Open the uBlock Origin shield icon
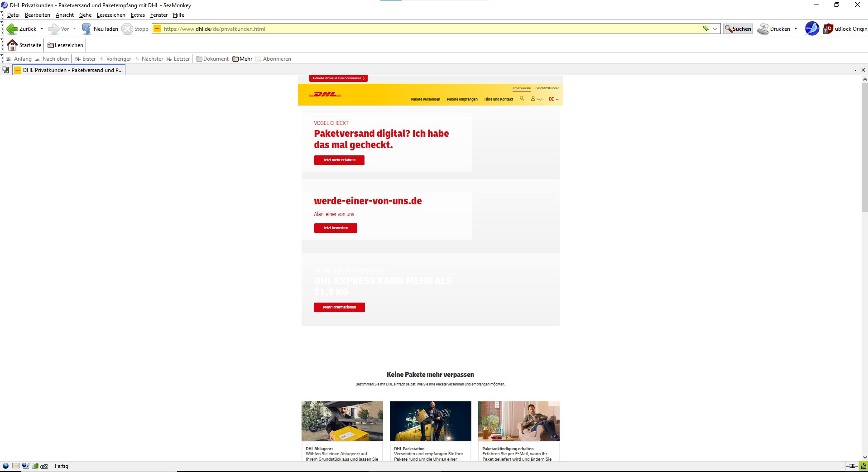Viewport: 868px width, 472px height. [x=828, y=29]
